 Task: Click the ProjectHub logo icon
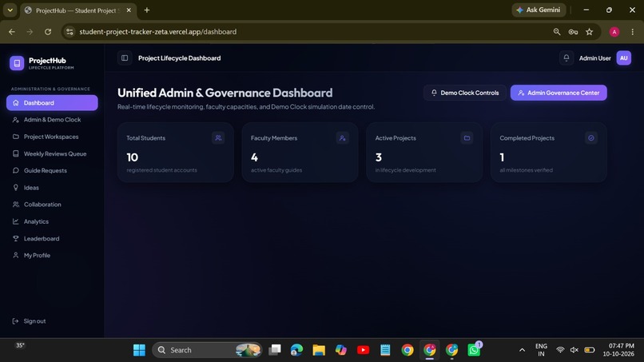coord(17,63)
